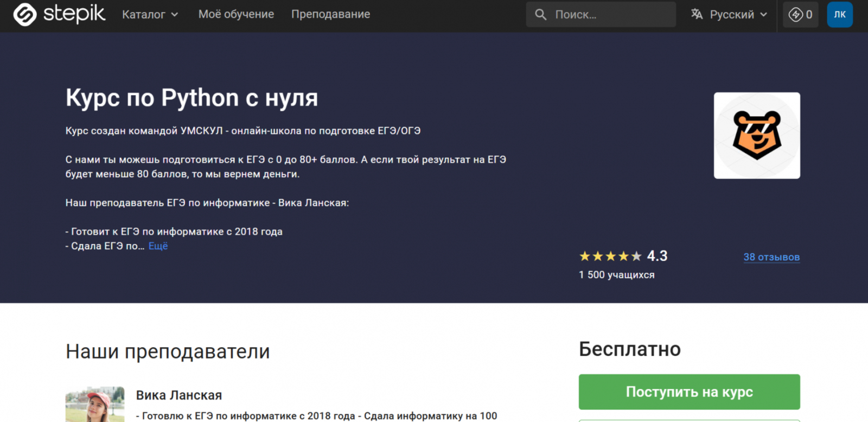Open the ЛК user profile avatar
The height and width of the screenshot is (422, 868).
pos(839,15)
